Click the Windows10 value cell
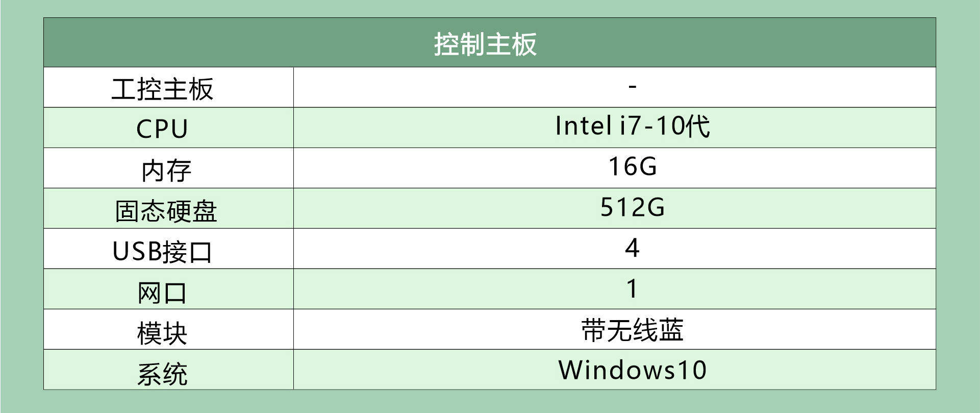 pyautogui.click(x=632, y=370)
